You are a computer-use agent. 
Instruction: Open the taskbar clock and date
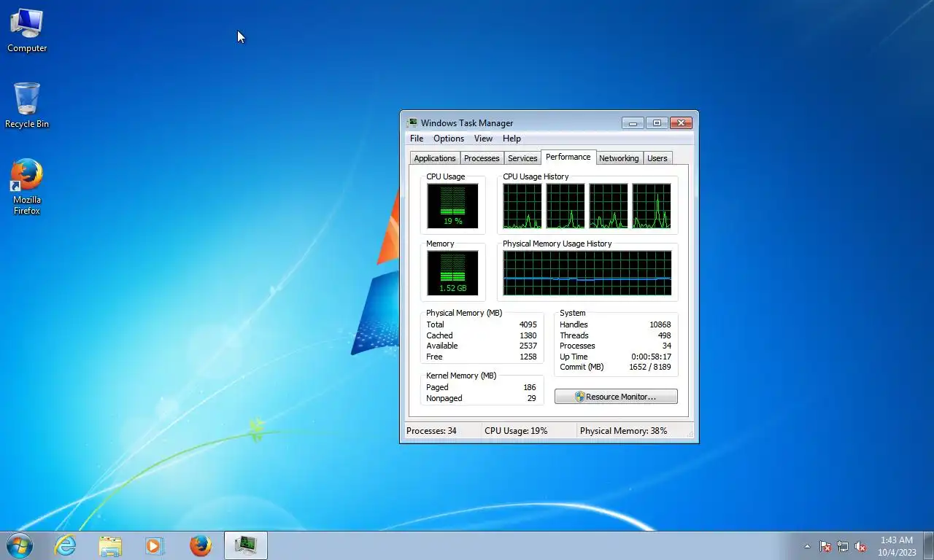point(897,546)
